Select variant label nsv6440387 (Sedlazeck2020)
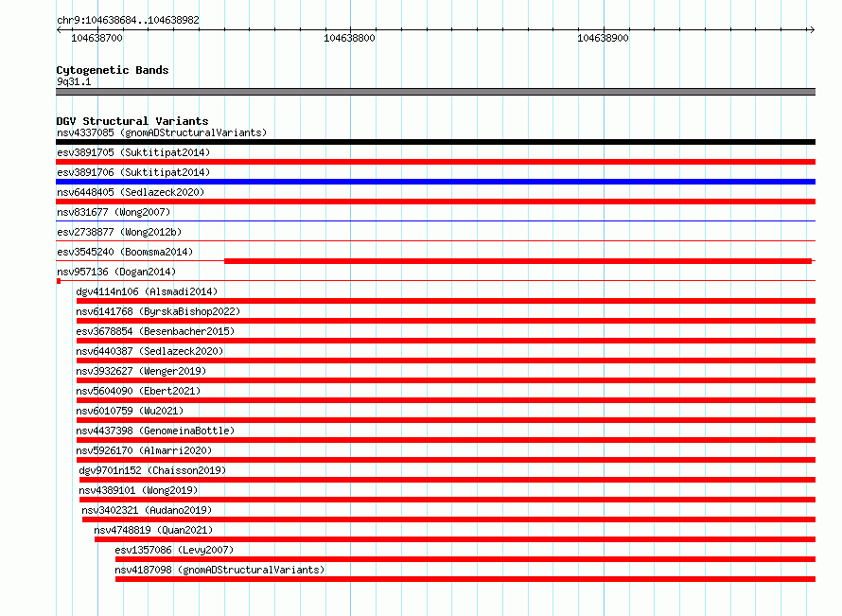Image resolution: width=842 pixels, height=616 pixels. click(149, 351)
